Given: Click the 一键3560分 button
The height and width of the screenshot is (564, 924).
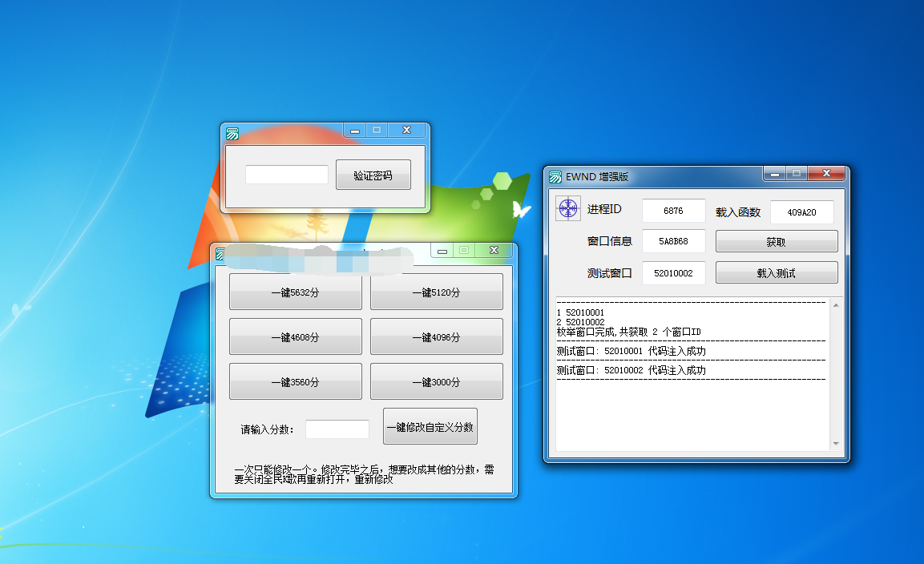Looking at the screenshot, I should pos(295,381).
